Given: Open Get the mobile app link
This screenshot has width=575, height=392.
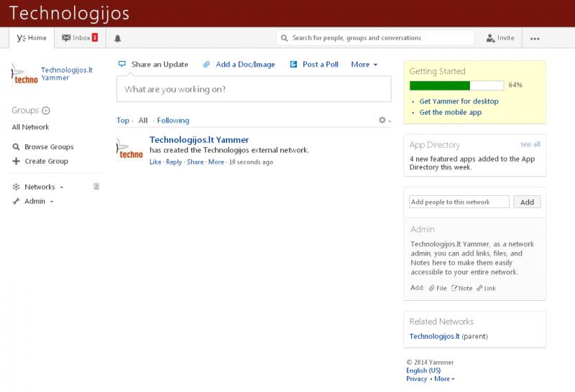Looking at the screenshot, I should coord(451,112).
